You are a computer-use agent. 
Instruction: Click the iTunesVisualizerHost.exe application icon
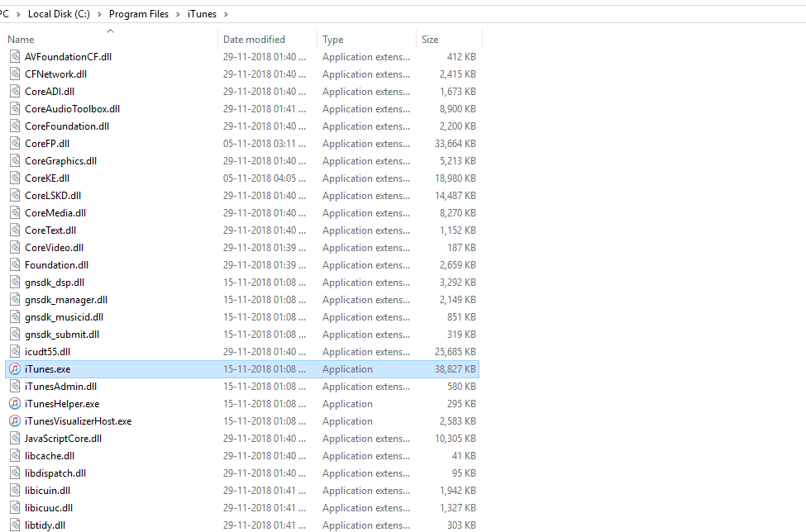pyautogui.click(x=15, y=421)
